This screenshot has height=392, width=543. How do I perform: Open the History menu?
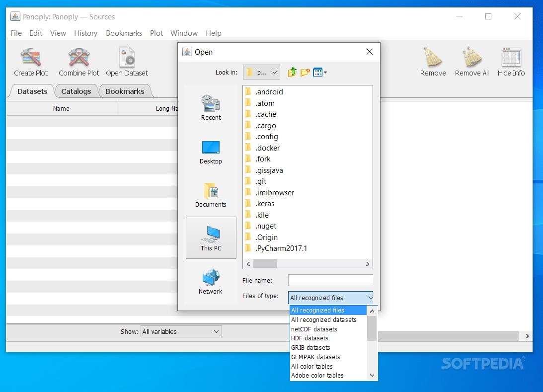click(85, 33)
